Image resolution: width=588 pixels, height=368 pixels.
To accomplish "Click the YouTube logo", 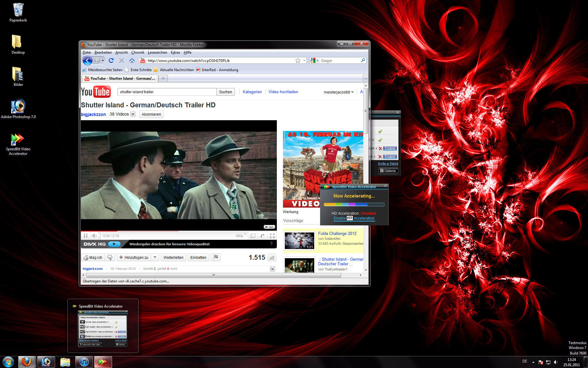I will (96, 92).
